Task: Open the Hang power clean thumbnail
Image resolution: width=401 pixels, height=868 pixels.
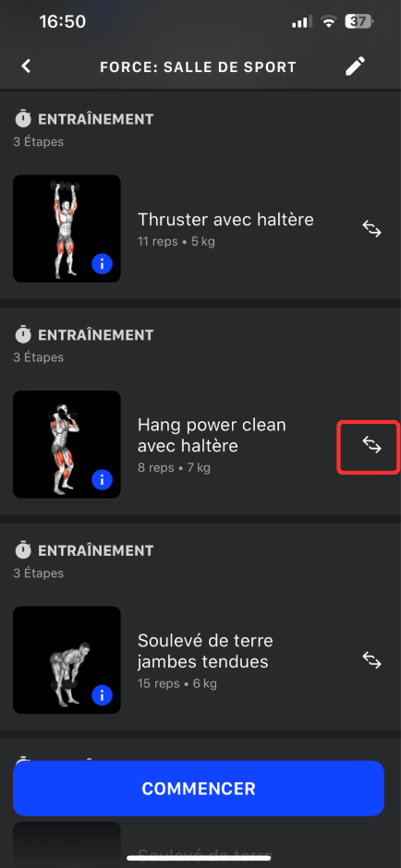Action: (67, 444)
